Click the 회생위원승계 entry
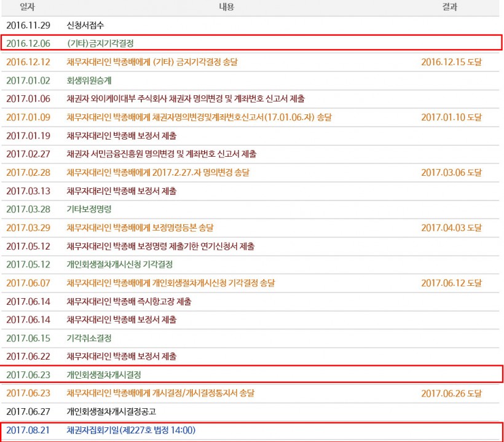Screen dimensions: 504x442 (x=89, y=81)
